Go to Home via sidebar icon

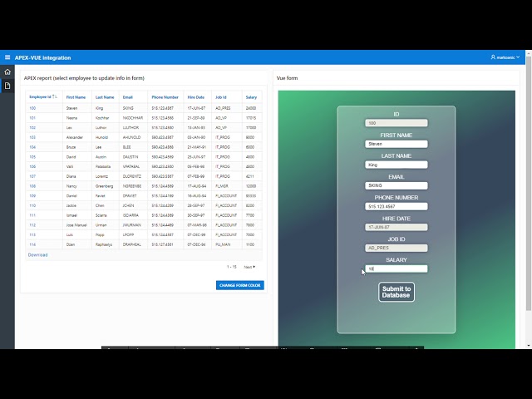(7, 72)
